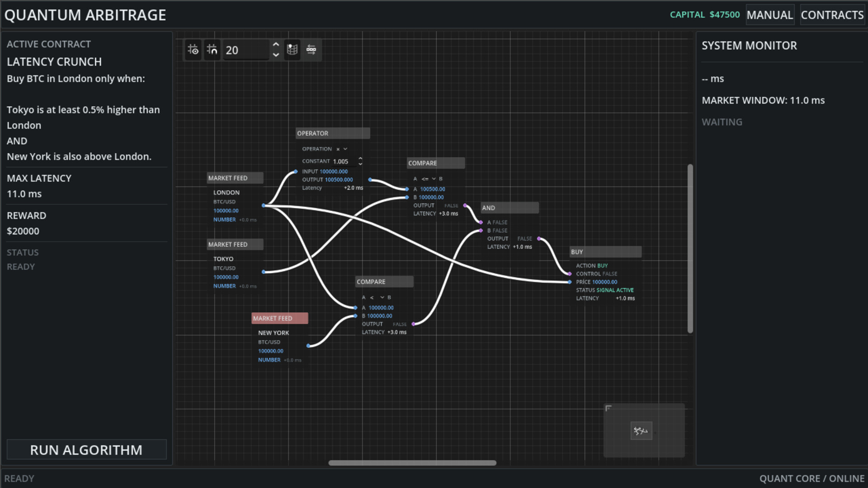Select the BUY node title bar
The image size is (868, 488).
(x=605, y=252)
